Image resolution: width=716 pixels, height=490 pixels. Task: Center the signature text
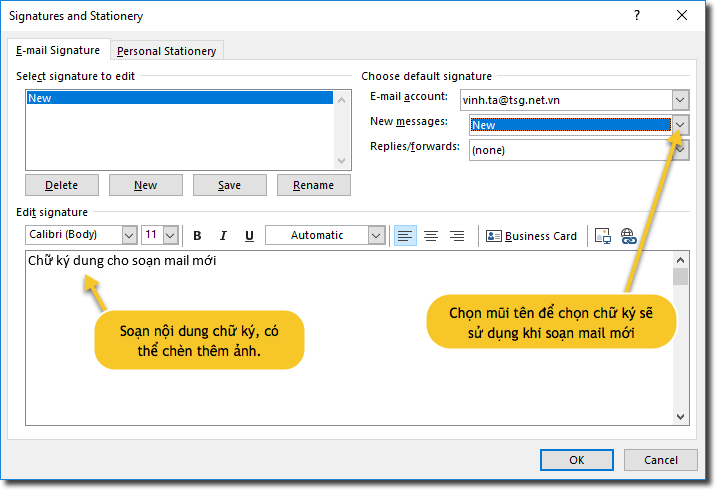pyautogui.click(x=431, y=236)
